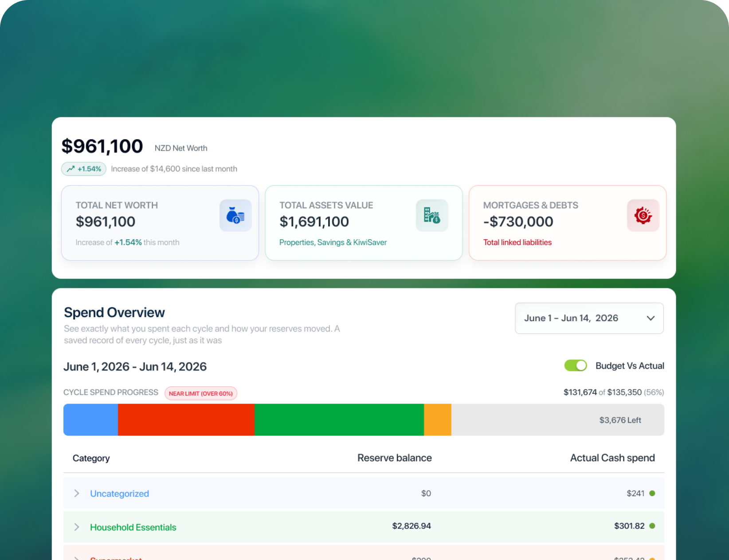Click the CYCLE SPEND PROGRESS label
The height and width of the screenshot is (560, 729).
(111, 393)
